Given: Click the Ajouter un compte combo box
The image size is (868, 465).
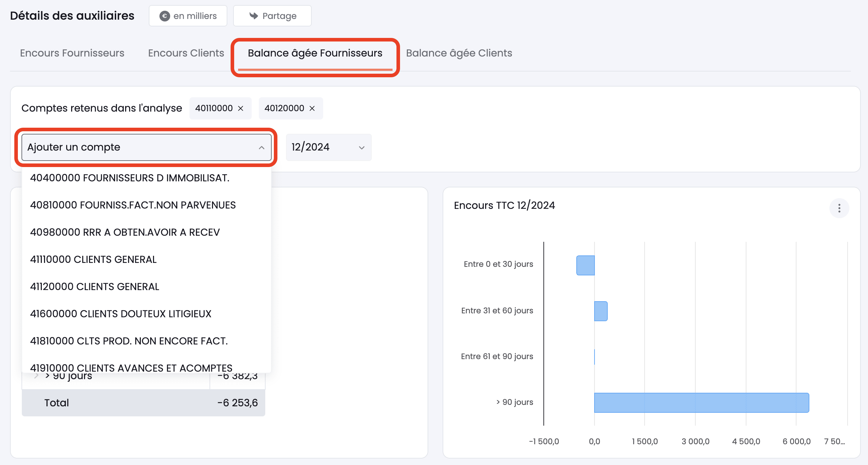Looking at the screenshot, I should point(147,147).
